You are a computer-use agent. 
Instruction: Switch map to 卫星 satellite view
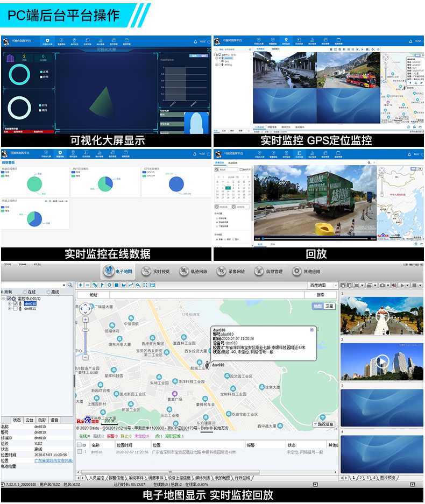point(329,306)
